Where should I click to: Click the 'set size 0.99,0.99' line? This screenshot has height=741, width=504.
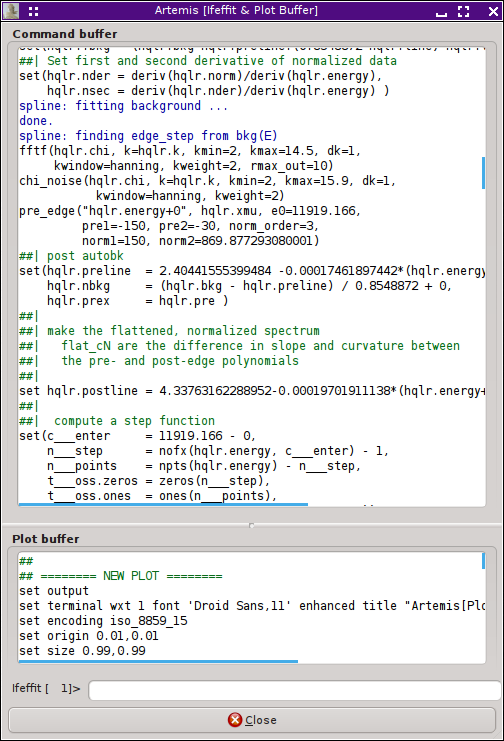pyautogui.click(x=82, y=651)
